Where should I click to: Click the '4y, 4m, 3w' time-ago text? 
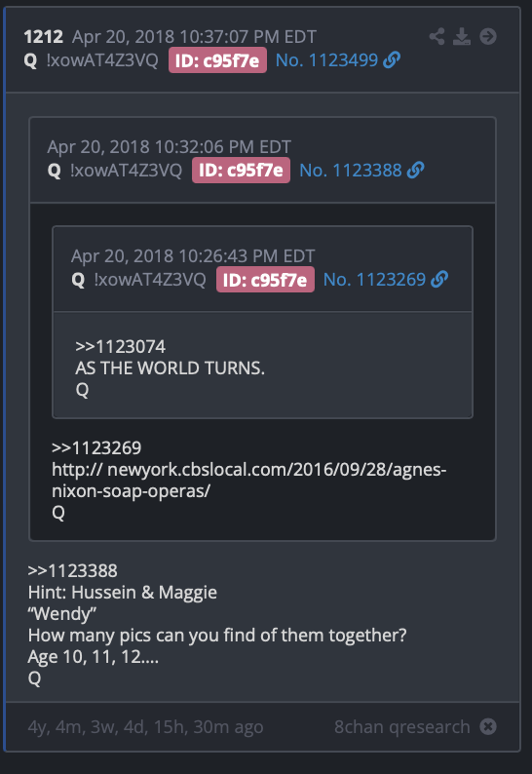(x=145, y=726)
